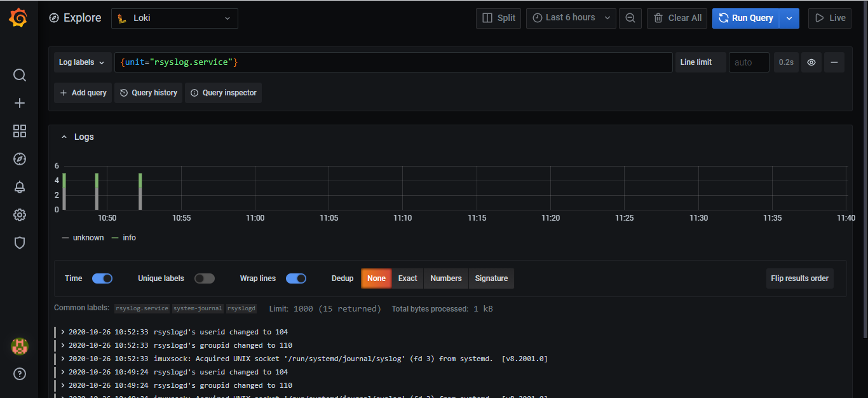Click the system-journal common label
Screen dimensions: 868x398
point(198,308)
